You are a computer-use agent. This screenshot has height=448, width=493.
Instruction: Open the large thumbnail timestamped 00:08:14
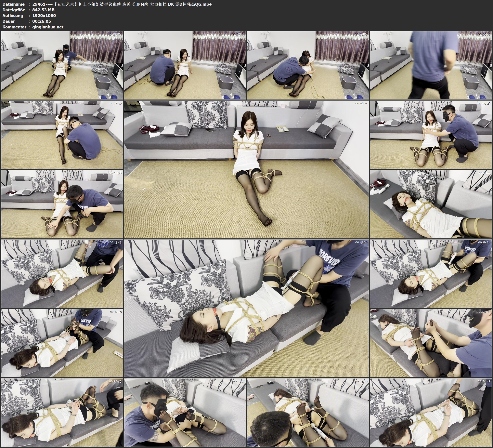coord(246,169)
